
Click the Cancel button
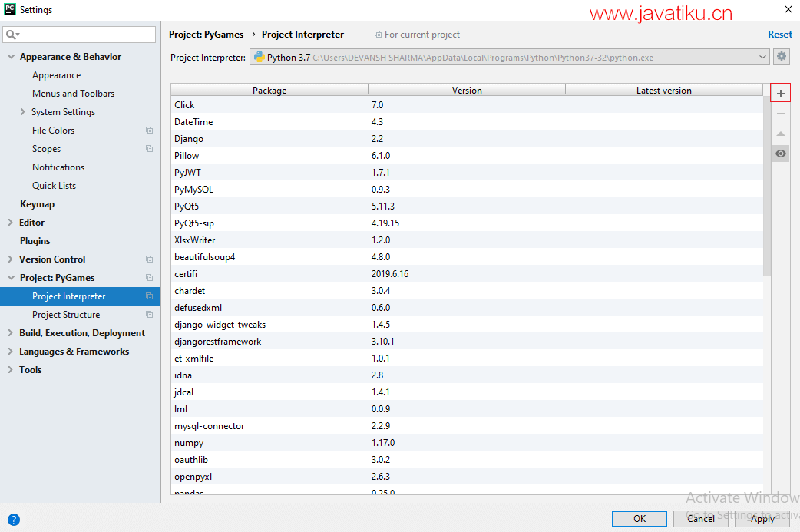pyautogui.click(x=700, y=519)
